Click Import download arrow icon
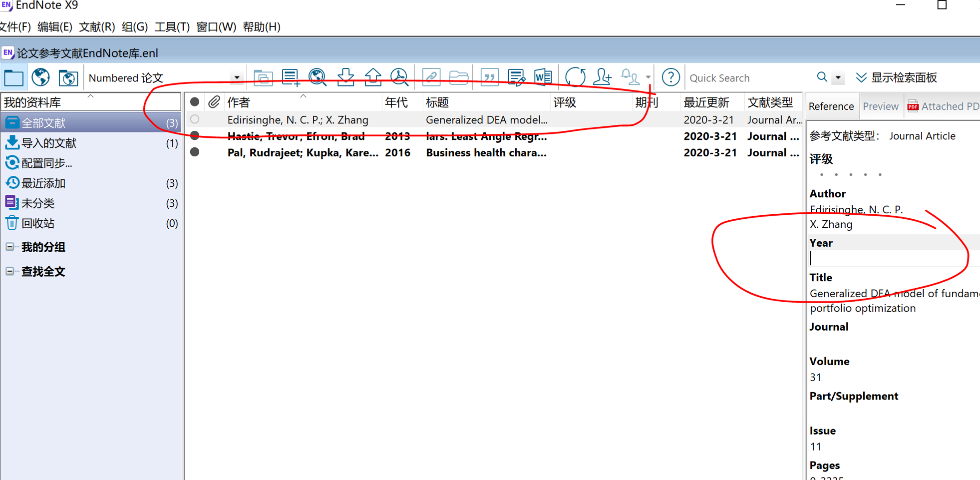The width and height of the screenshot is (980, 480). (345, 77)
